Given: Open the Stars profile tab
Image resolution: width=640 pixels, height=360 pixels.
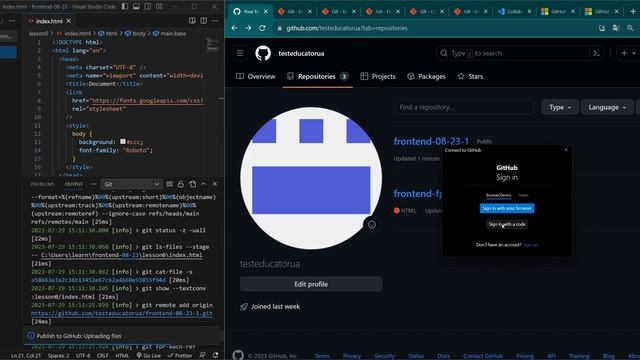Looking at the screenshot, I should [x=470, y=76].
